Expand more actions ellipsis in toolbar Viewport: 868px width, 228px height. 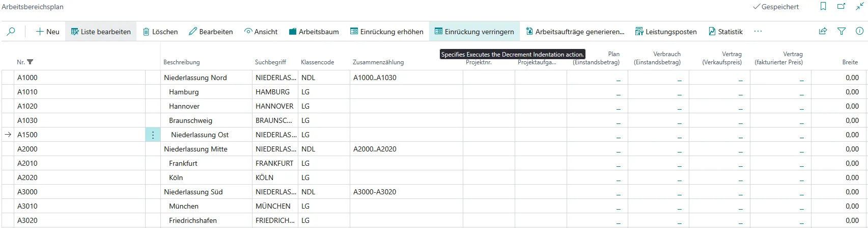[758, 31]
